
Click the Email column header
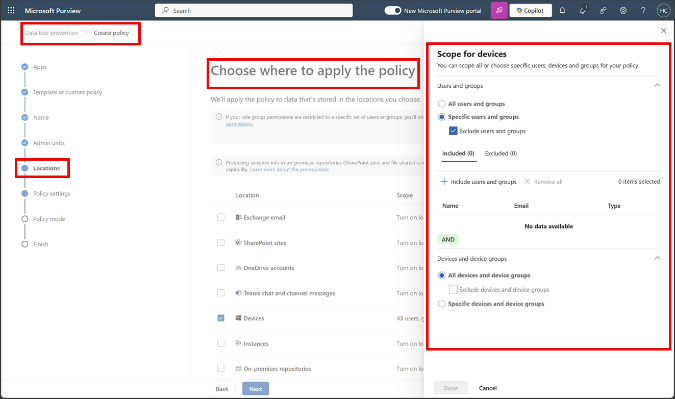[521, 206]
